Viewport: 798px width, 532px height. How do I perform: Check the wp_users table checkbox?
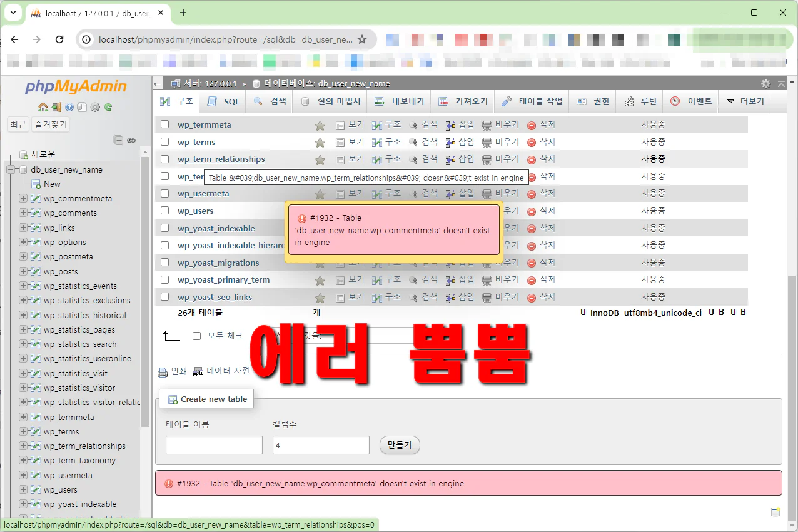(165, 211)
